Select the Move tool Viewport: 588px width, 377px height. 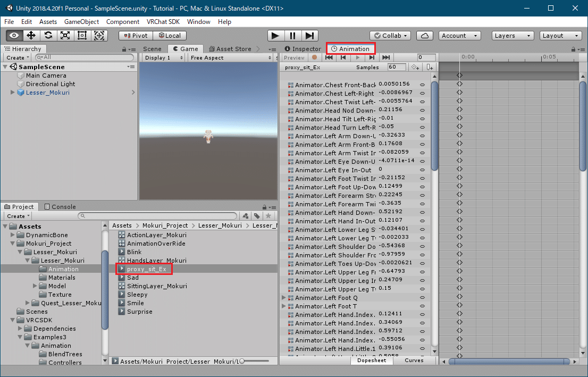[31, 36]
